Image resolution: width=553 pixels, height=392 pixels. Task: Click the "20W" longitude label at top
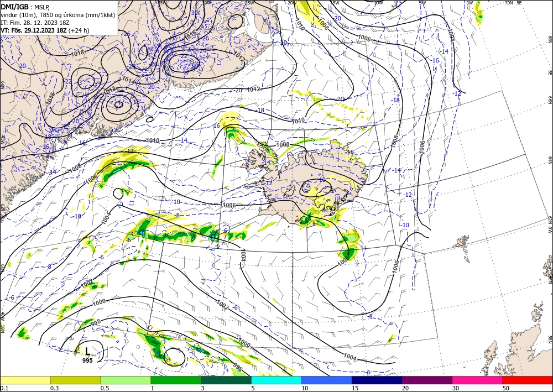291,3
